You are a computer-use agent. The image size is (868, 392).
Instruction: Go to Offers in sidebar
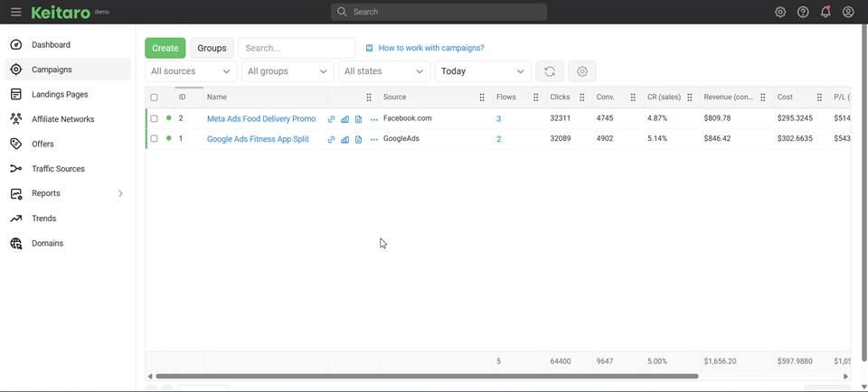[42, 144]
